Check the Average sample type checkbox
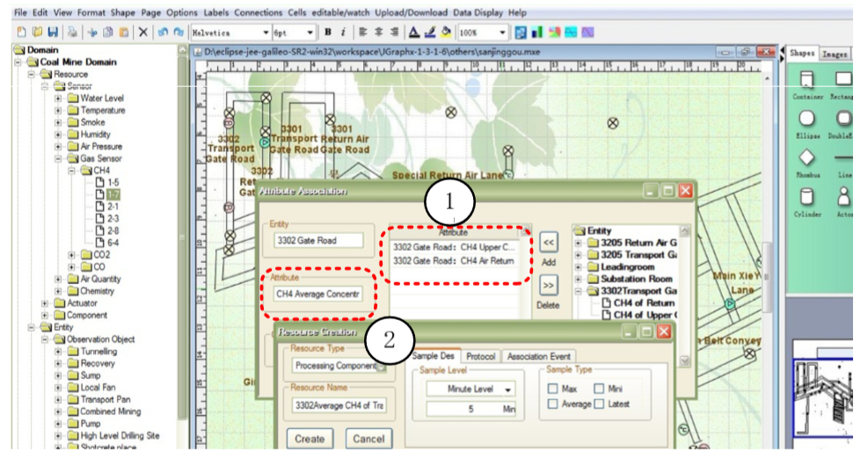Screen dimensions: 868x452 coord(553,404)
